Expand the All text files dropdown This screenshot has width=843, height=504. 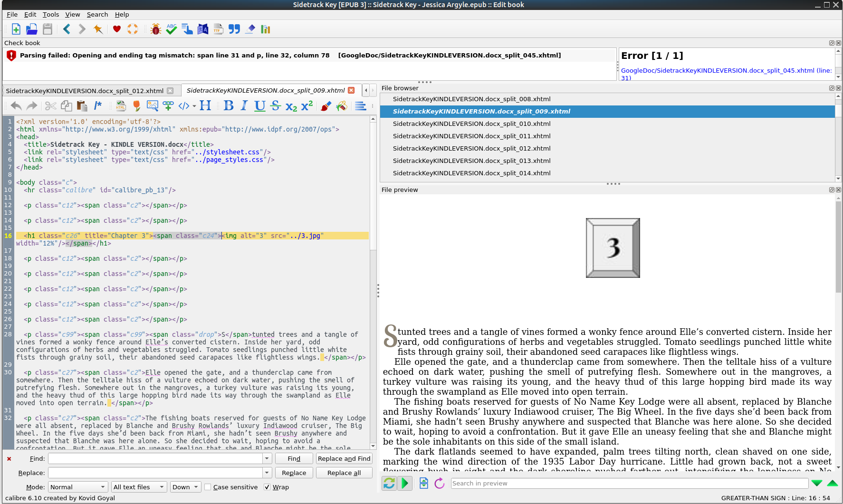138,487
